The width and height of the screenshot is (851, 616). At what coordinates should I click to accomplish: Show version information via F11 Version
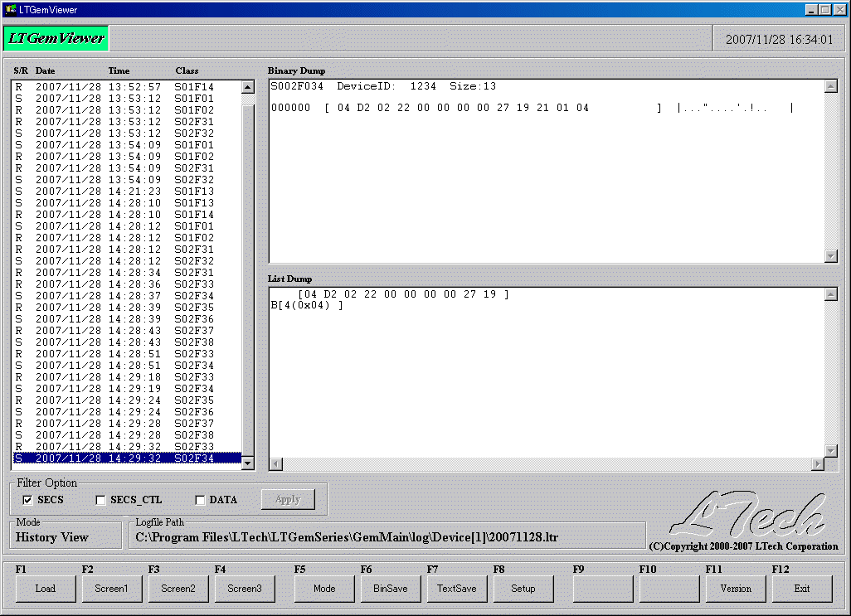pyautogui.click(x=736, y=589)
